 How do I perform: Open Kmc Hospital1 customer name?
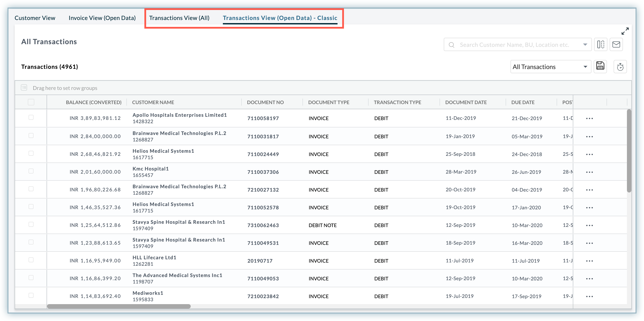pyautogui.click(x=151, y=169)
